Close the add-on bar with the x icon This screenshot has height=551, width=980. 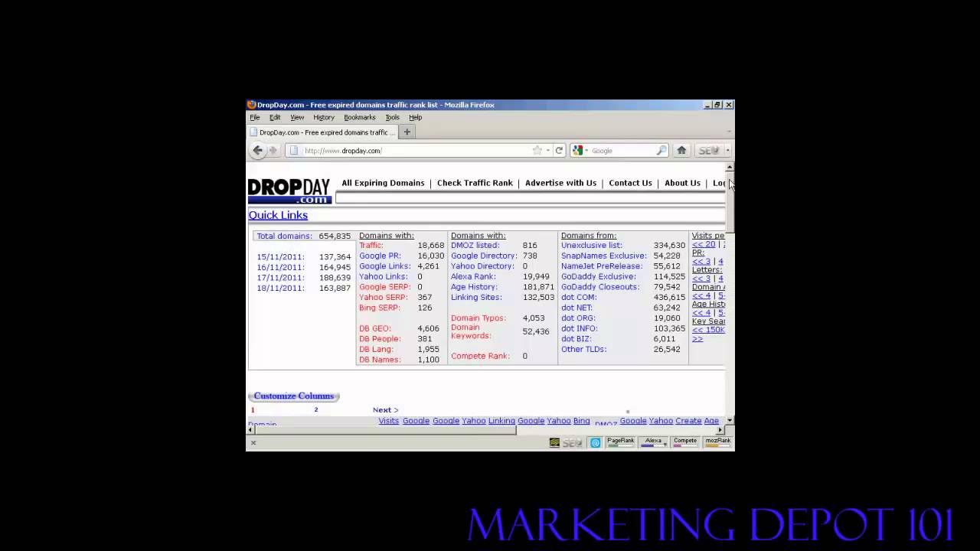pos(253,442)
